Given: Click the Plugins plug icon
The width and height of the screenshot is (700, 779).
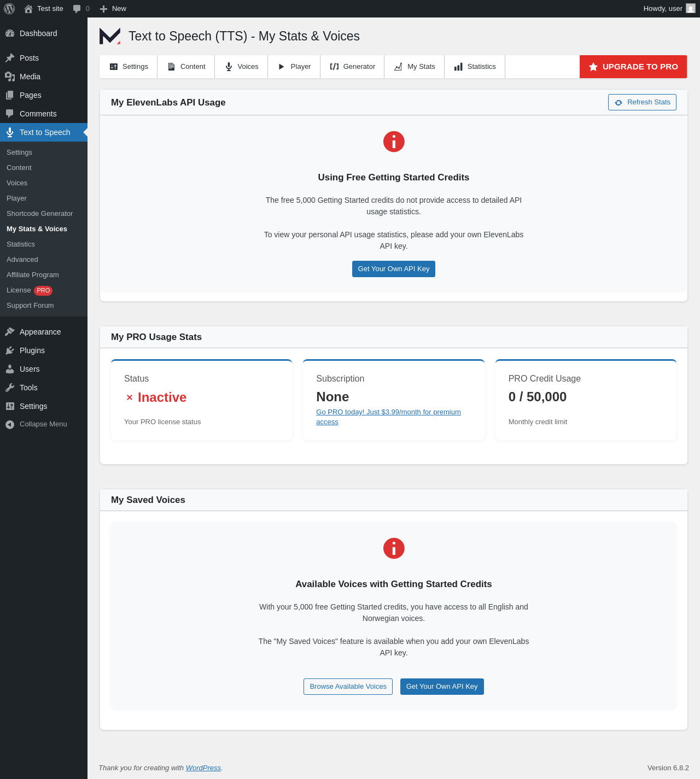Looking at the screenshot, I should (x=10, y=350).
